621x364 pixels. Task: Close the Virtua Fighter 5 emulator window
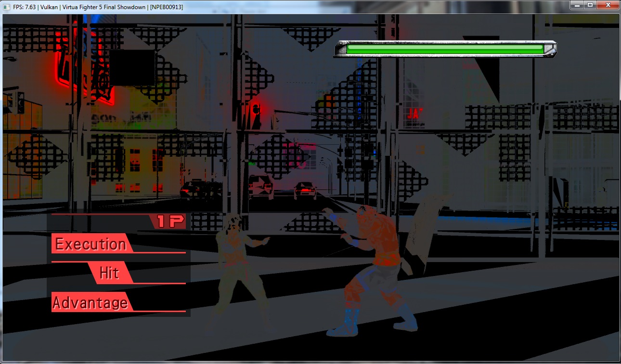click(x=608, y=5)
